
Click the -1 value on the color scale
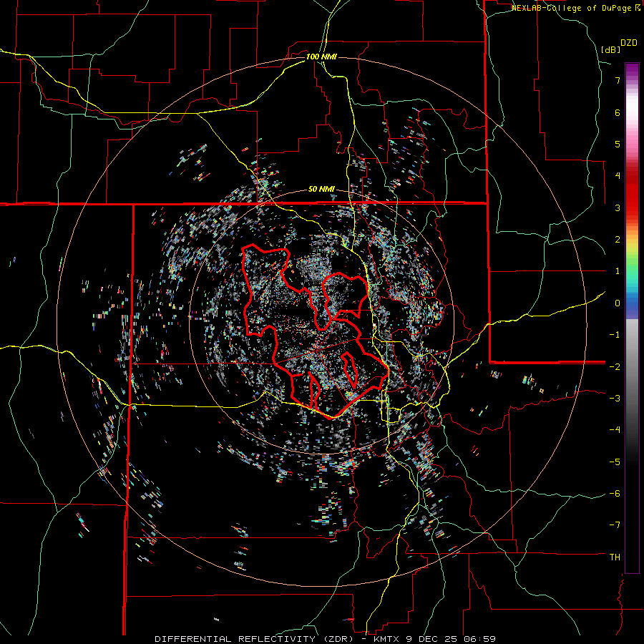615,335
